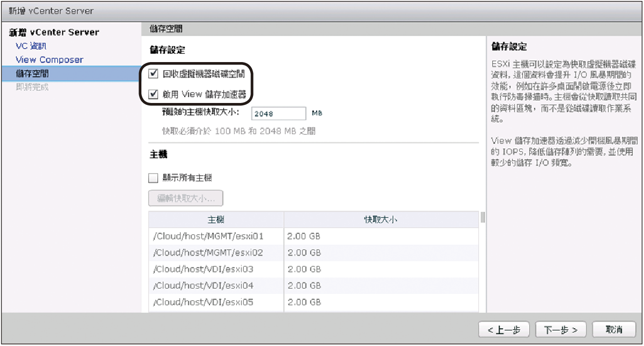
Task: Click the 儲存設定 help panel heading
Action: (x=509, y=47)
